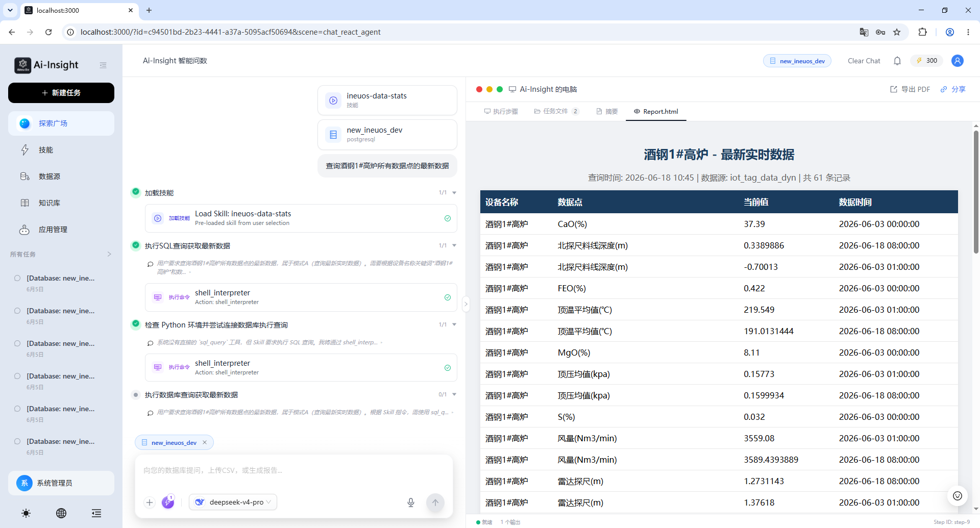The height and width of the screenshot is (528, 980).
Task: Click the 数据时间 column header
Action: tap(855, 202)
